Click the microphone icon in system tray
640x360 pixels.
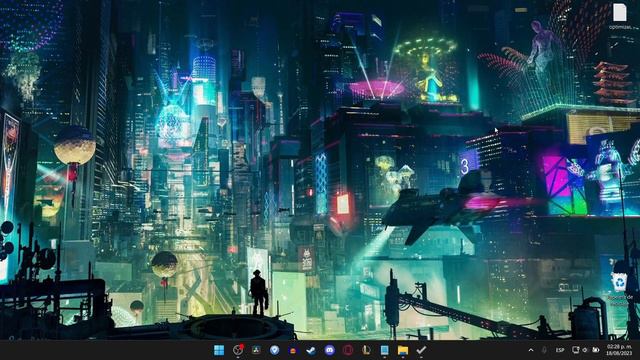click(544, 350)
